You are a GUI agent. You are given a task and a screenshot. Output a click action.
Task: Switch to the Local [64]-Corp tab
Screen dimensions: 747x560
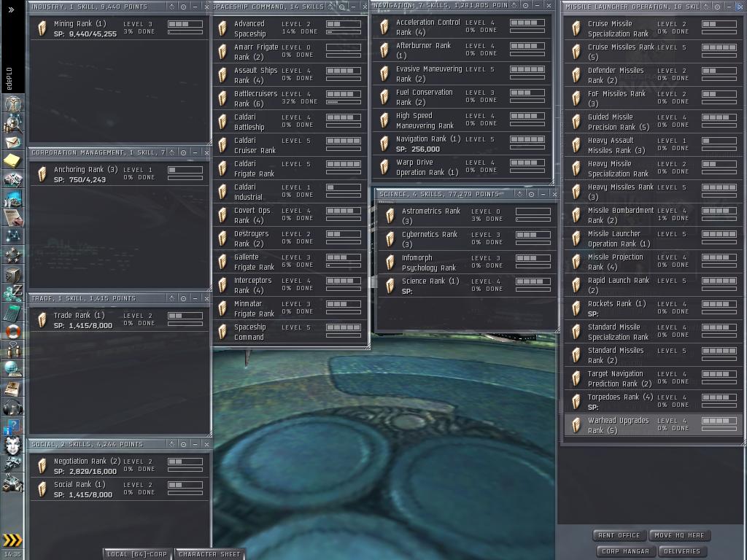coord(137,554)
